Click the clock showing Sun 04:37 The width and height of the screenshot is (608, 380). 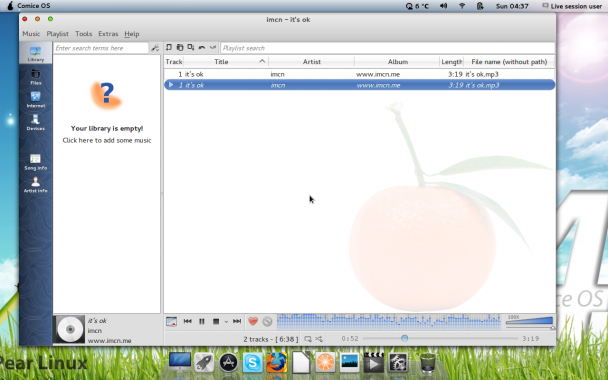click(512, 6)
